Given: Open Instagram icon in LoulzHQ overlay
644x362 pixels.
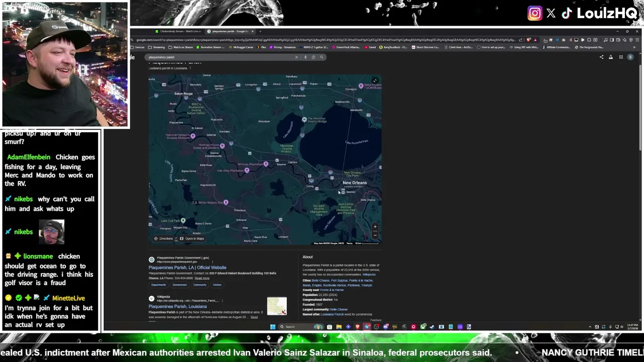Looking at the screenshot, I should [534, 14].
